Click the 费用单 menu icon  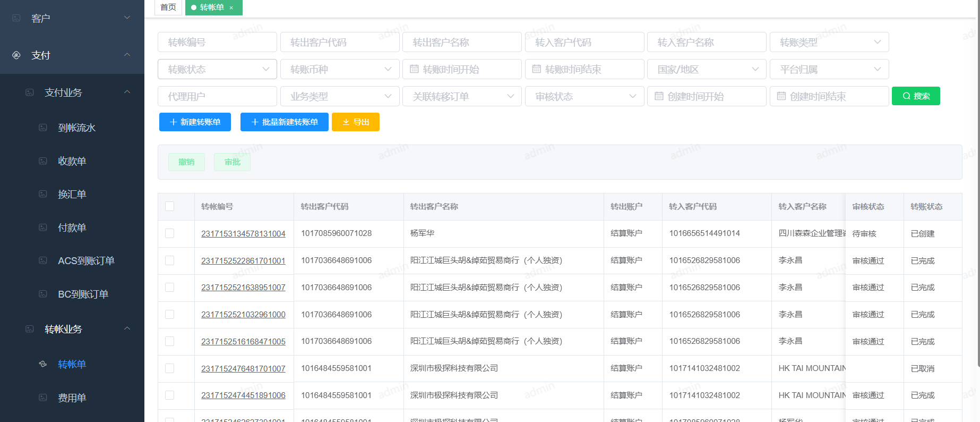pos(43,398)
